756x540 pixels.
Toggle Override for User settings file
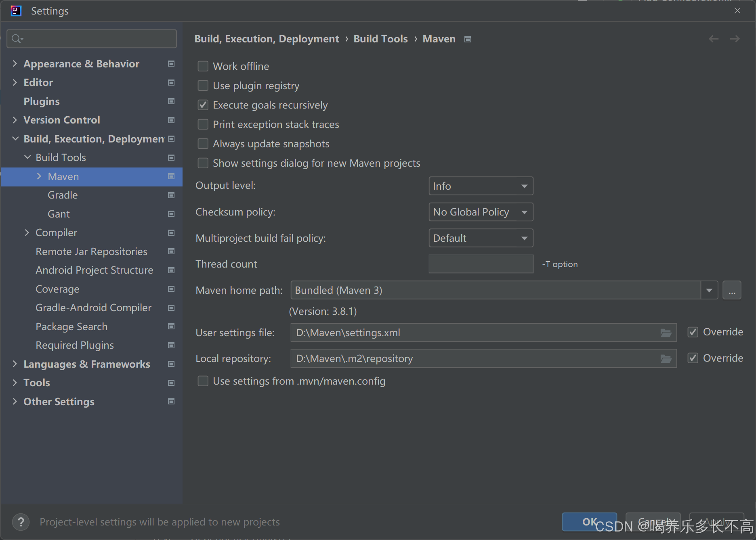click(x=693, y=332)
